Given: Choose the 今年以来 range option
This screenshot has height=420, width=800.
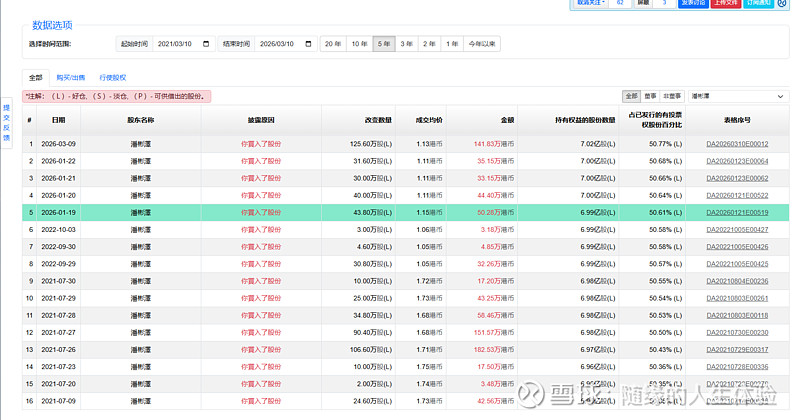Looking at the screenshot, I should point(483,44).
